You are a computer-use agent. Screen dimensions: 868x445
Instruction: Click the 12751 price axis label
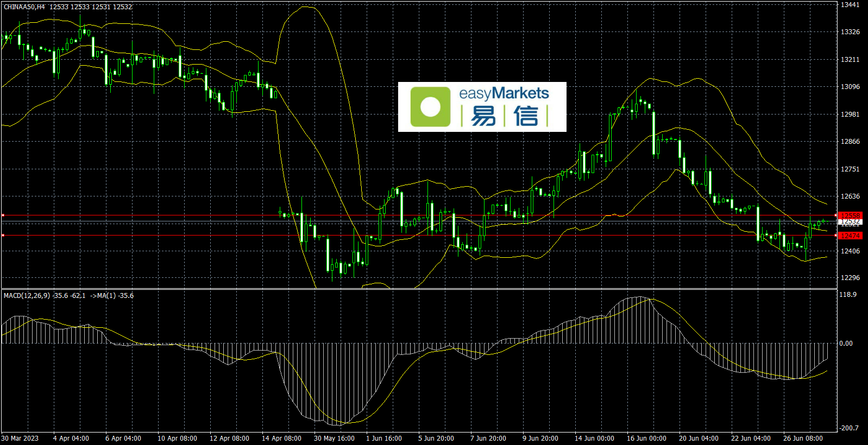[x=850, y=169]
